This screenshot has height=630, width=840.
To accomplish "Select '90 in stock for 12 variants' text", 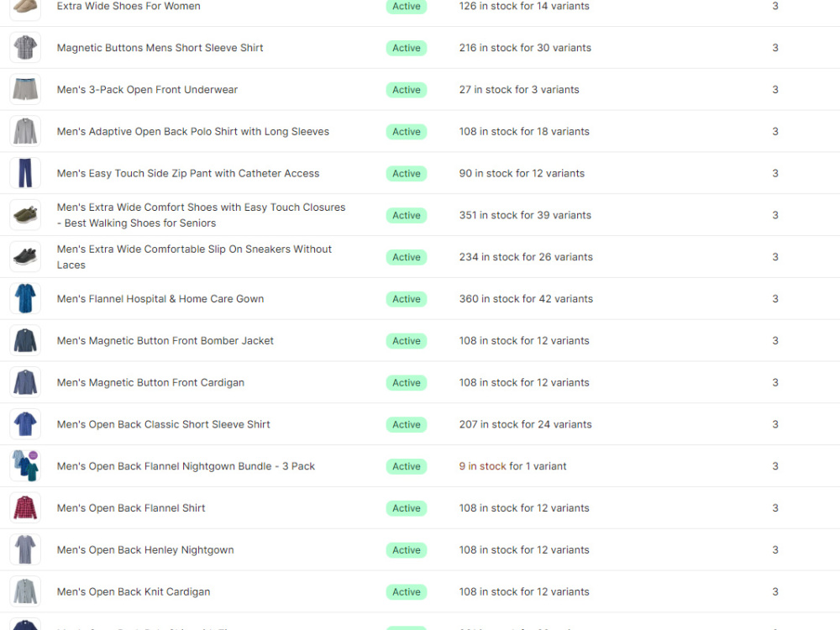I will [x=522, y=173].
